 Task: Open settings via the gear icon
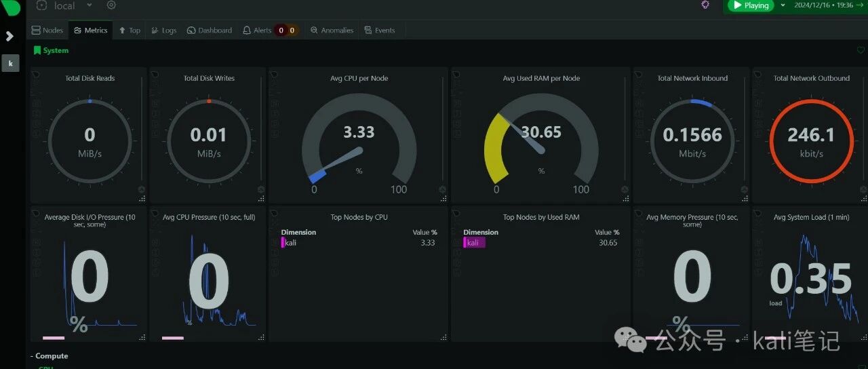111,5
